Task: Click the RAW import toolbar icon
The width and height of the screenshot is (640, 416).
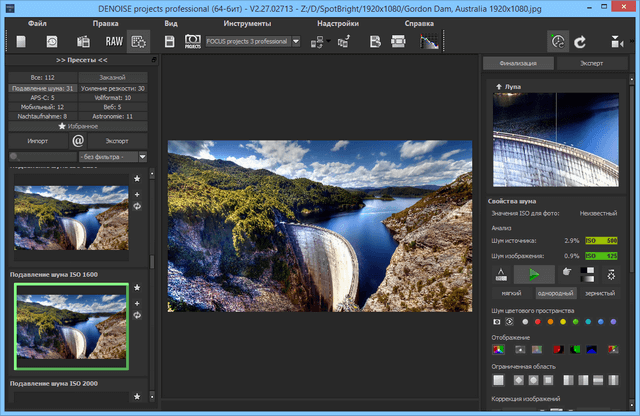Action: click(x=112, y=42)
